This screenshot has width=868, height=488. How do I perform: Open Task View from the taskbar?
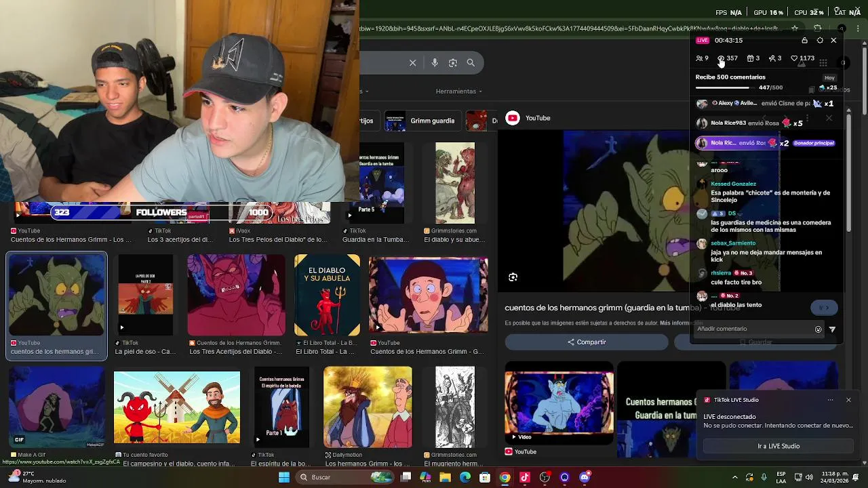click(x=406, y=477)
